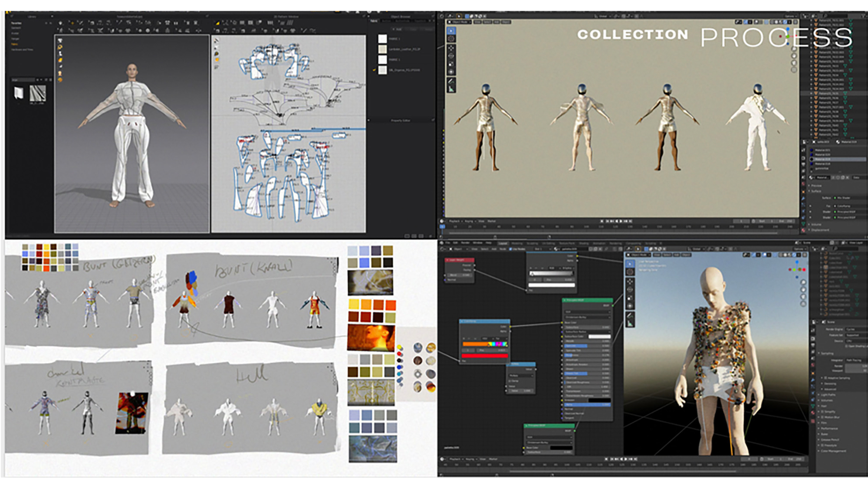This screenshot has width=868, height=488.
Task: Enable the Freestyle checkbox
Action: [x=822, y=445]
